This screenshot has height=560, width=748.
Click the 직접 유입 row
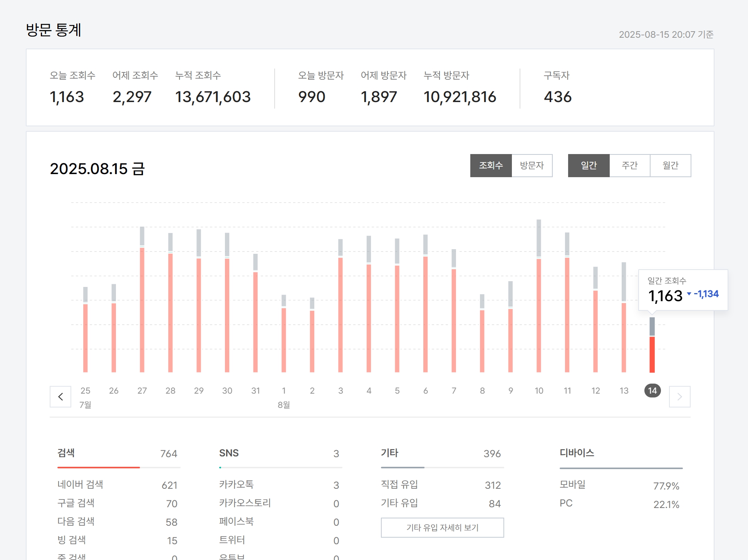click(x=399, y=485)
